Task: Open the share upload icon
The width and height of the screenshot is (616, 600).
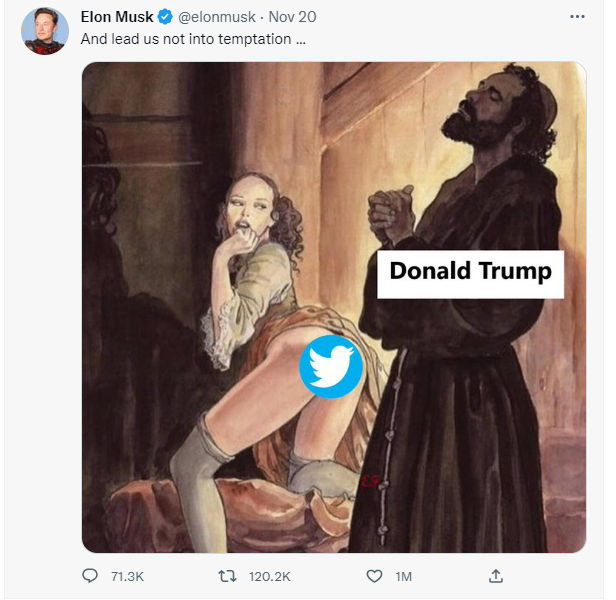Action: pyautogui.click(x=496, y=576)
